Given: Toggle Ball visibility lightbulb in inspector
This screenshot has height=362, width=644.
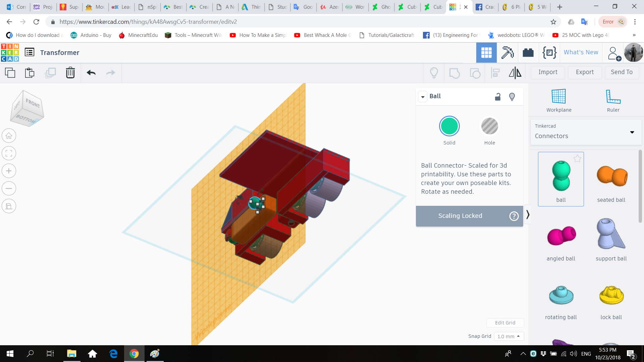Looking at the screenshot, I should (x=512, y=97).
